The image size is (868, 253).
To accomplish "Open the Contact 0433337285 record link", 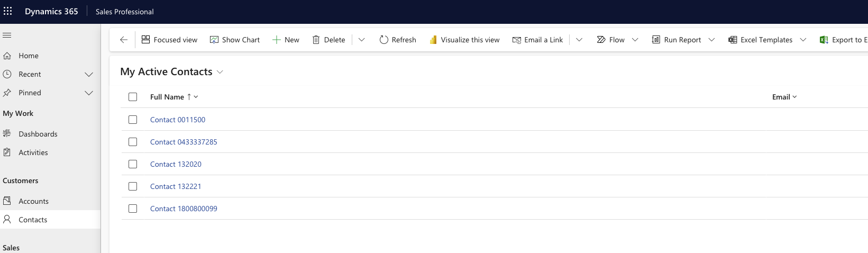I will pos(184,142).
